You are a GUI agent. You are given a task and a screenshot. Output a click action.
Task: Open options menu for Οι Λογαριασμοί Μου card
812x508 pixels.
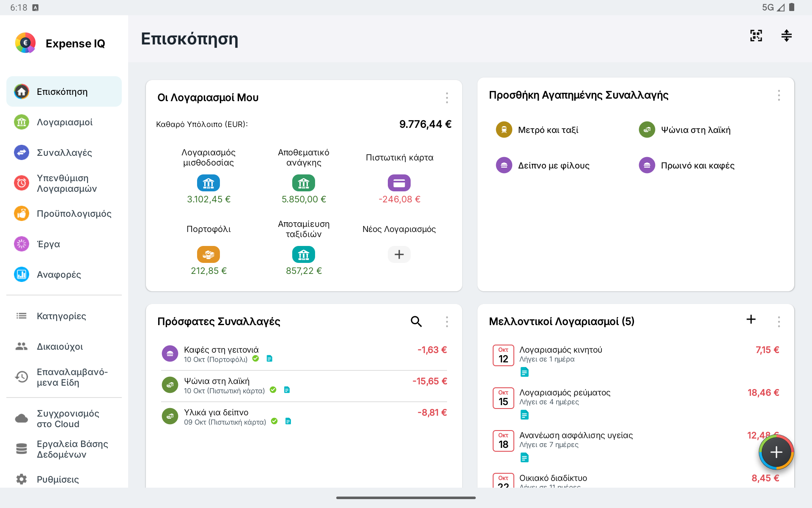point(447,98)
